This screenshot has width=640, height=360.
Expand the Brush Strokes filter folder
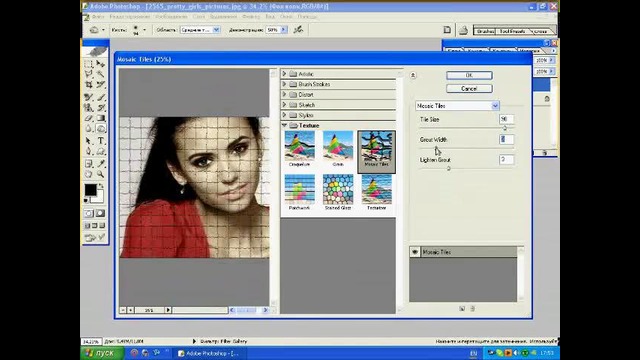tap(284, 84)
